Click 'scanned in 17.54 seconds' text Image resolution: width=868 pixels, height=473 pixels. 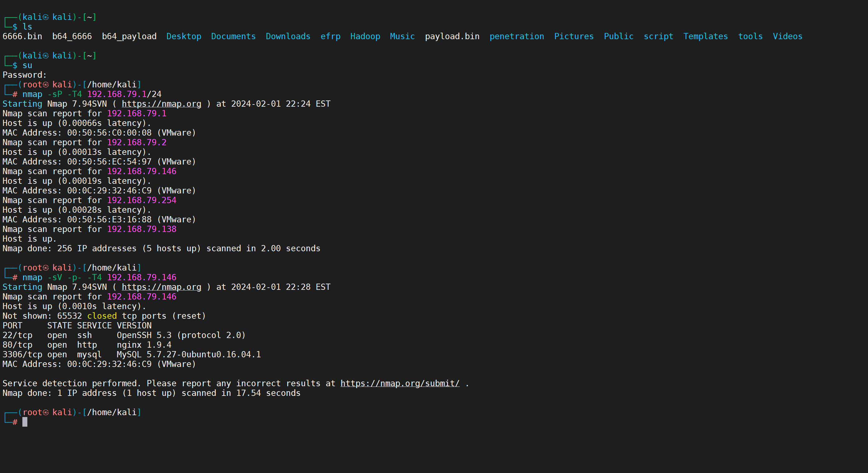(241, 393)
